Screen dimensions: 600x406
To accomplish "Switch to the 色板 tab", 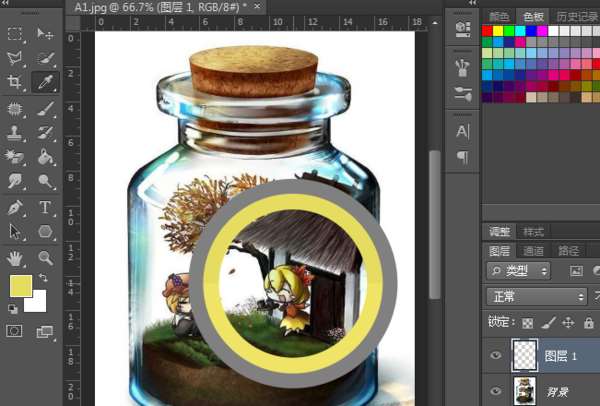I will click(x=533, y=16).
